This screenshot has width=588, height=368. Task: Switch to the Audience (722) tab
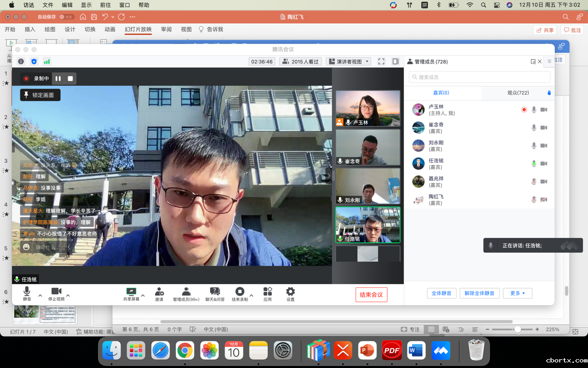pos(518,93)
